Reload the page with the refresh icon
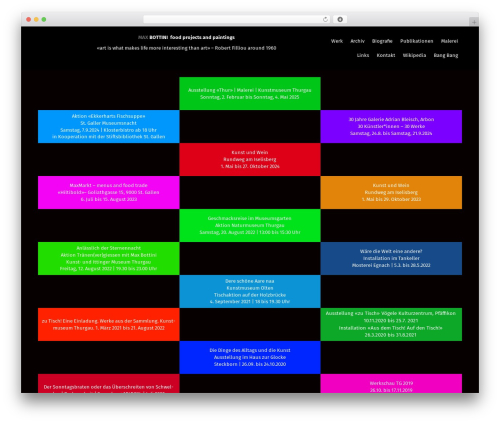The height and width of the screenshot is (423, 500). (325, 19)
